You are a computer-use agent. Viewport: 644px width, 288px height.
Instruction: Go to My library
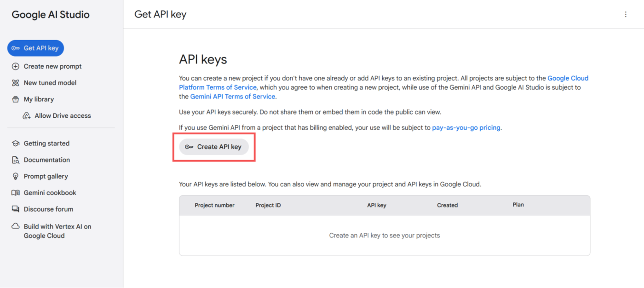[39, 99]
